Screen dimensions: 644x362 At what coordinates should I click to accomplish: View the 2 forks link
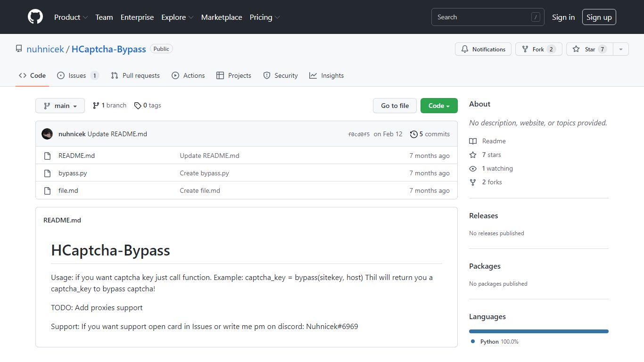coord(486,182)
